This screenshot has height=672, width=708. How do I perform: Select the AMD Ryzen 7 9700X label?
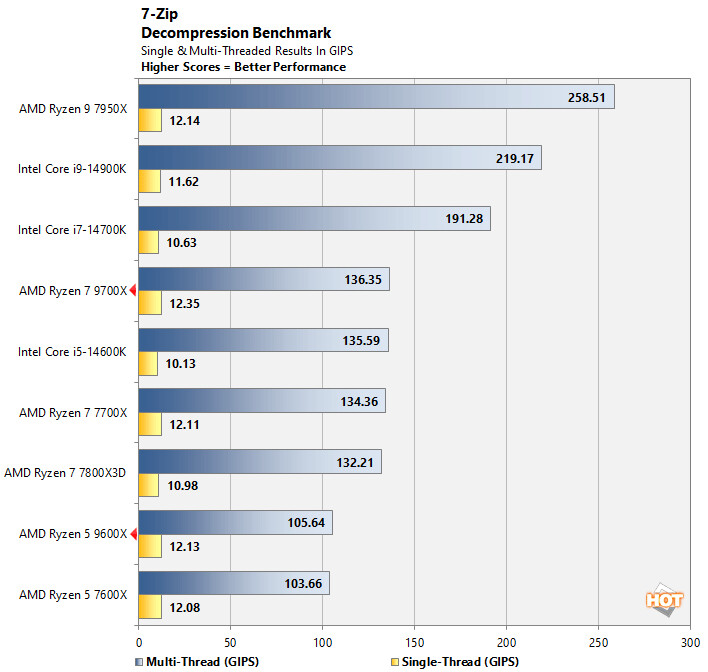coord(73,291)
